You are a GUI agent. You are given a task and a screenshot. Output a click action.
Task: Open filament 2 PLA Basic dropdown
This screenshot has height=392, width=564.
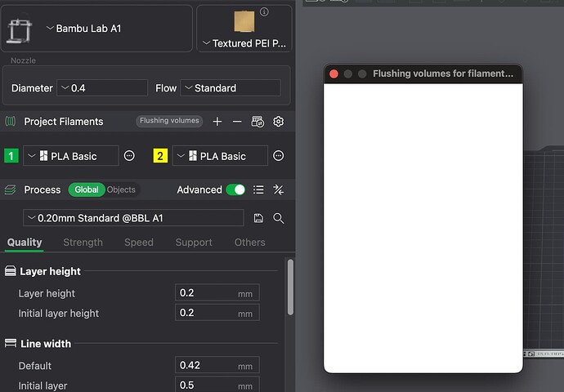click(220, 156)
